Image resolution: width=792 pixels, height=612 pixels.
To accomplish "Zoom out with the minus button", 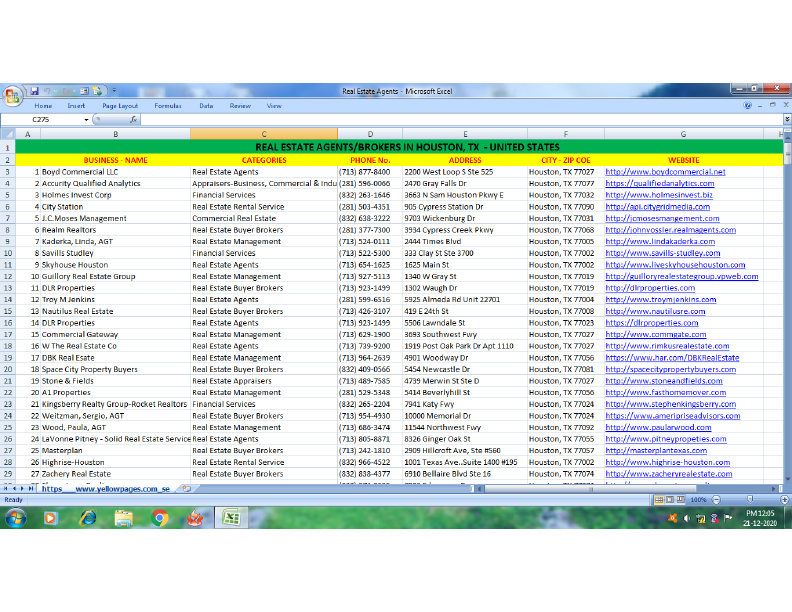I will [716, 500].
